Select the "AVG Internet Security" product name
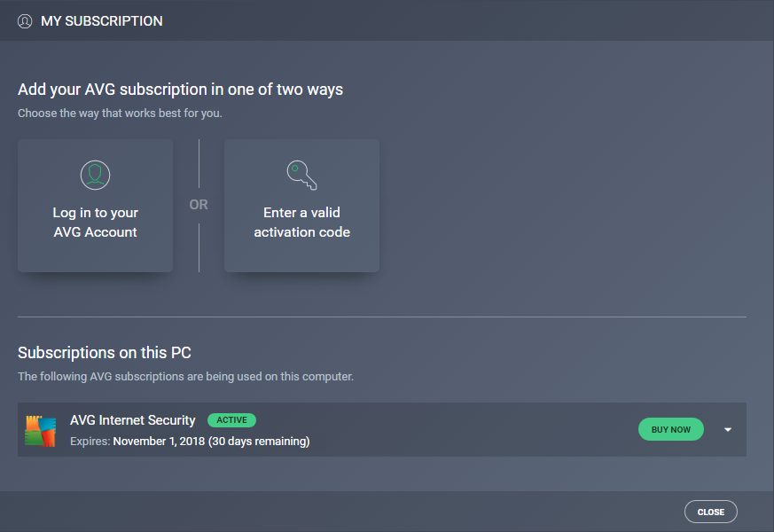This screenshot has width=774, height=532. click(x=133, y=420)
